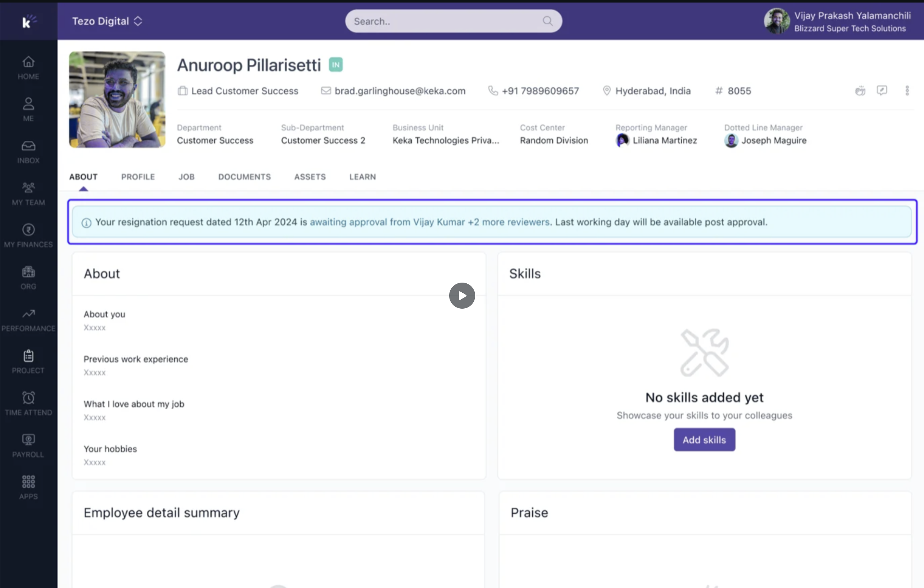Click the clapping hands praise icon
The image size is (924, 588).
point(860,90)
